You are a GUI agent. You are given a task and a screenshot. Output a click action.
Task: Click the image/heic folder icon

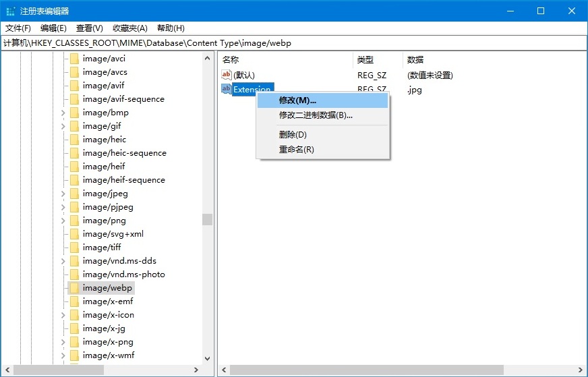click(74, 140)
